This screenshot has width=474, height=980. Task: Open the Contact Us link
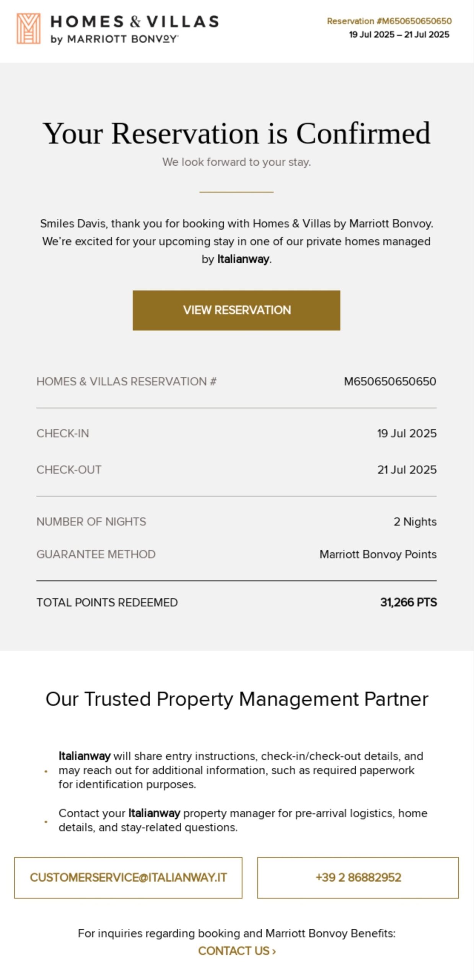pyautogui.click(x=237, y=951)
